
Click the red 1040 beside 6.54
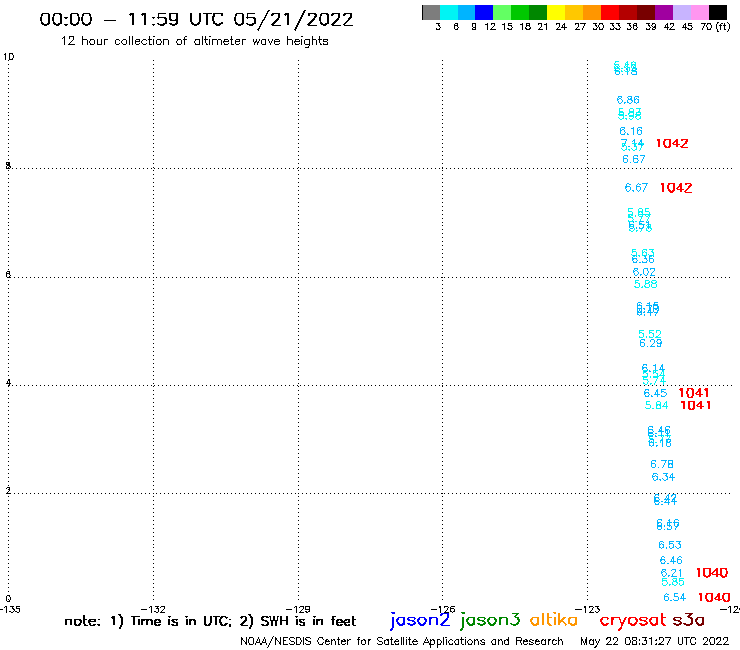[x=714, y=598]
